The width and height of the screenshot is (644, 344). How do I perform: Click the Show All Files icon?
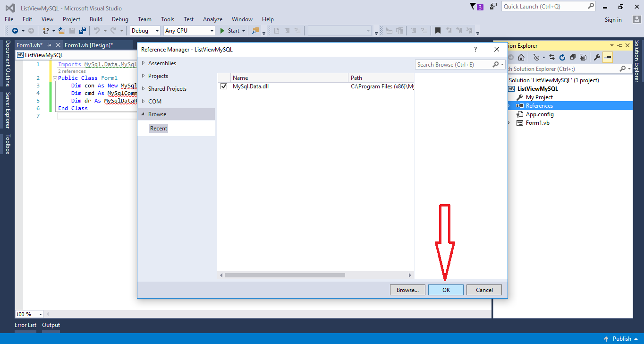pos(583,57)
